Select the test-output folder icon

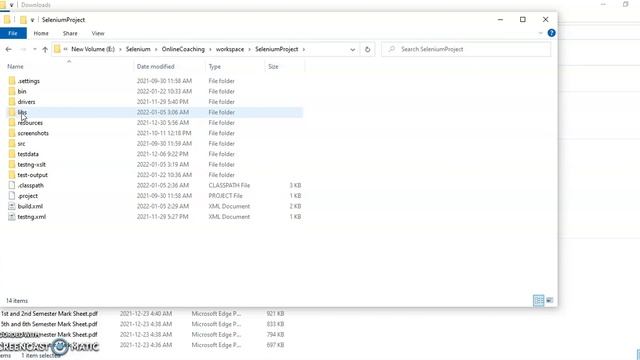(x=12, y=175)
